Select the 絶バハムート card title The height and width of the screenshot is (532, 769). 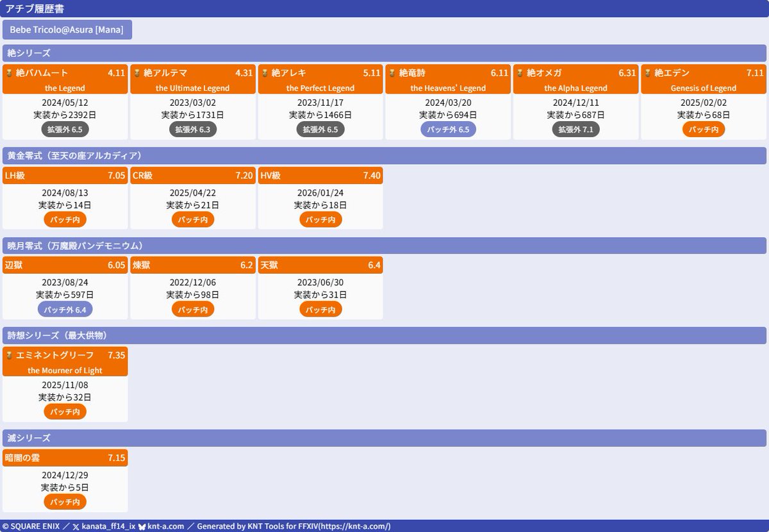pyautogui.click(x=42, y=73)
